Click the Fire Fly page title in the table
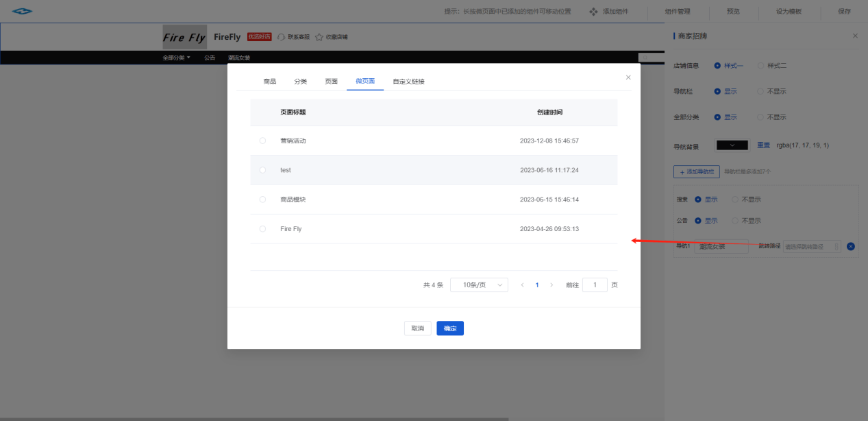 [291, 229]
